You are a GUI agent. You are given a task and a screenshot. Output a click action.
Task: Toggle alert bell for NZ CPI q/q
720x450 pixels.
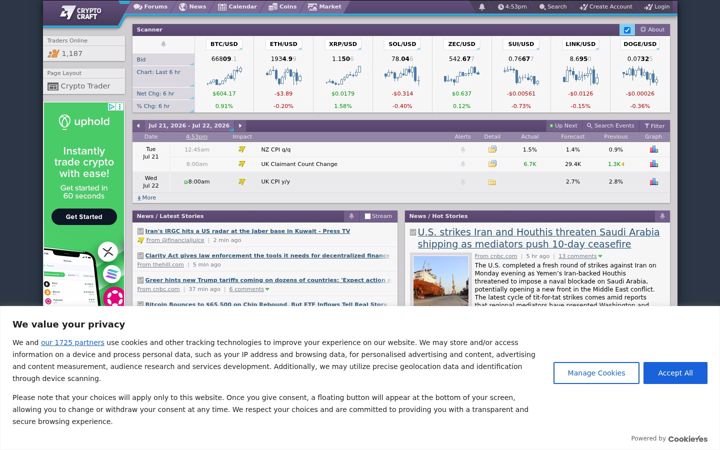[463, 150]
